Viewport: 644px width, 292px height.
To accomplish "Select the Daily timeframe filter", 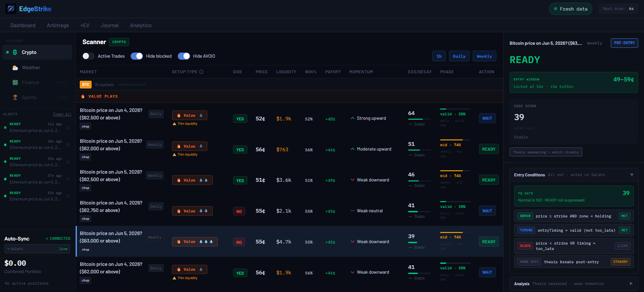I will click(x=459, y=56).
